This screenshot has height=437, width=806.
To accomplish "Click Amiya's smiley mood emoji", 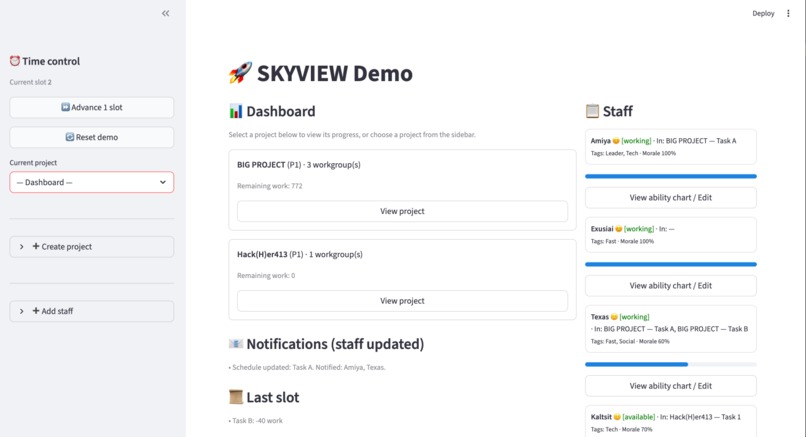I will click(616, 141).
